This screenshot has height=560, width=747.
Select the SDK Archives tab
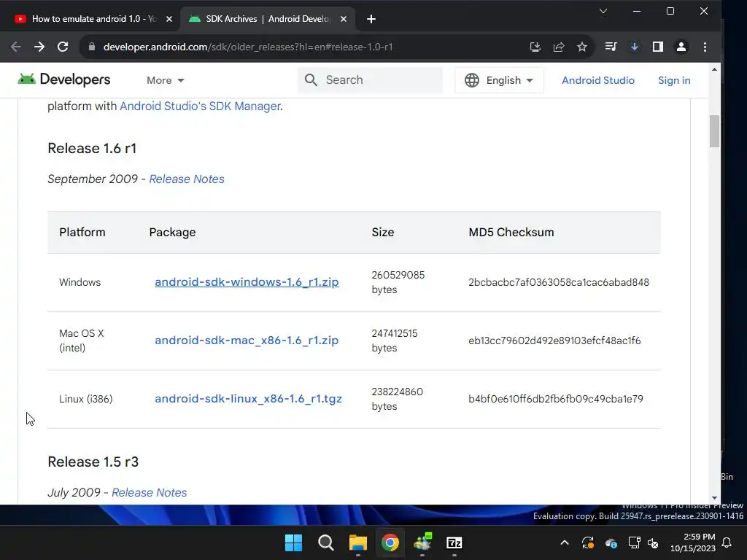[267, 19]
